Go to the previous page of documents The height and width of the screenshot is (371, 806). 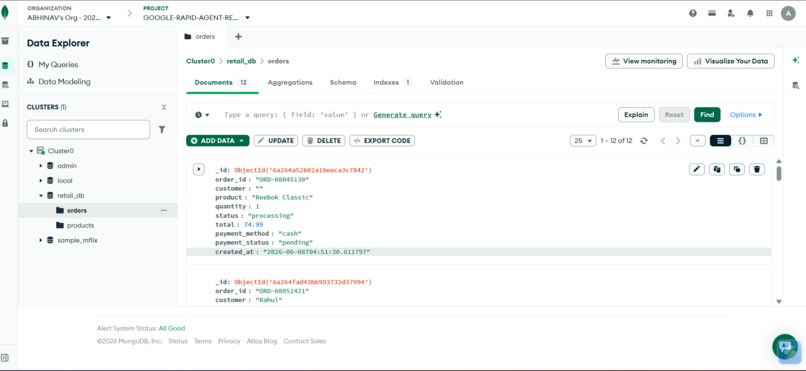click(x=663, y=141)
